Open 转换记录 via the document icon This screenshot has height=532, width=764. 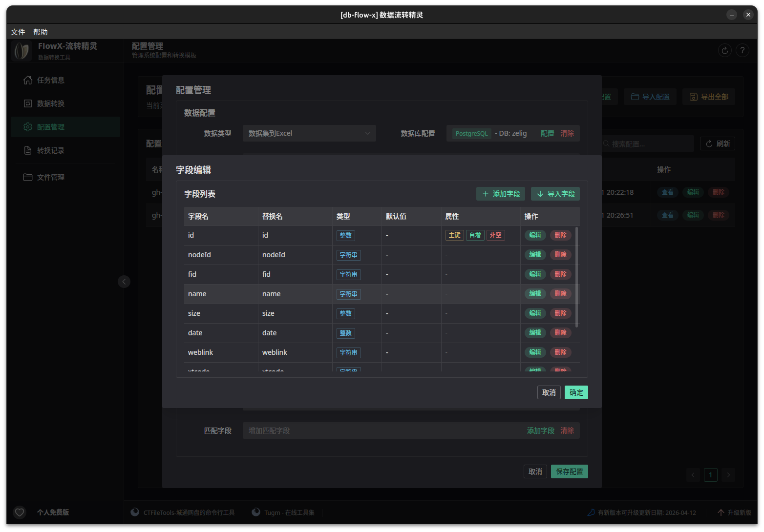point(28,150)
